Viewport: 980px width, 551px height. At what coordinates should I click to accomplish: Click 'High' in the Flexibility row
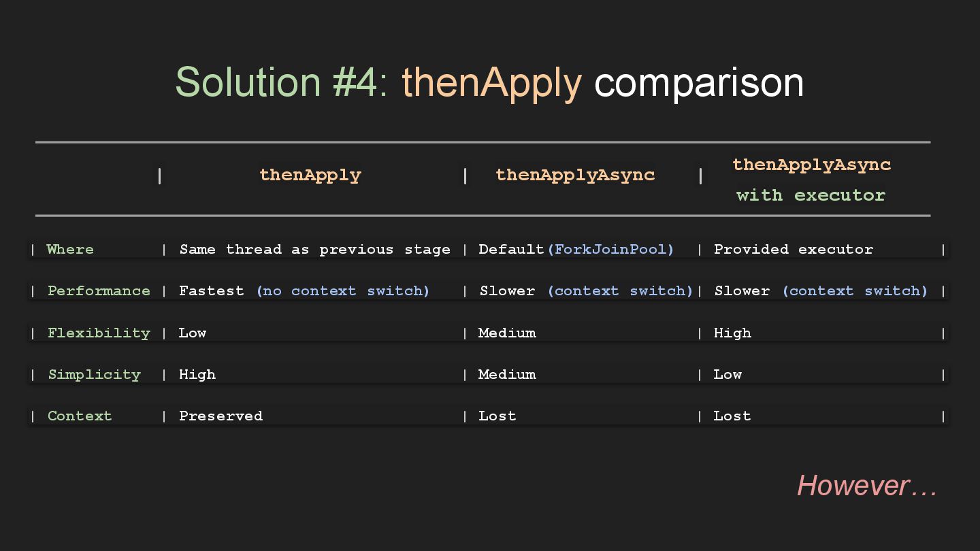tap(732, 333)
